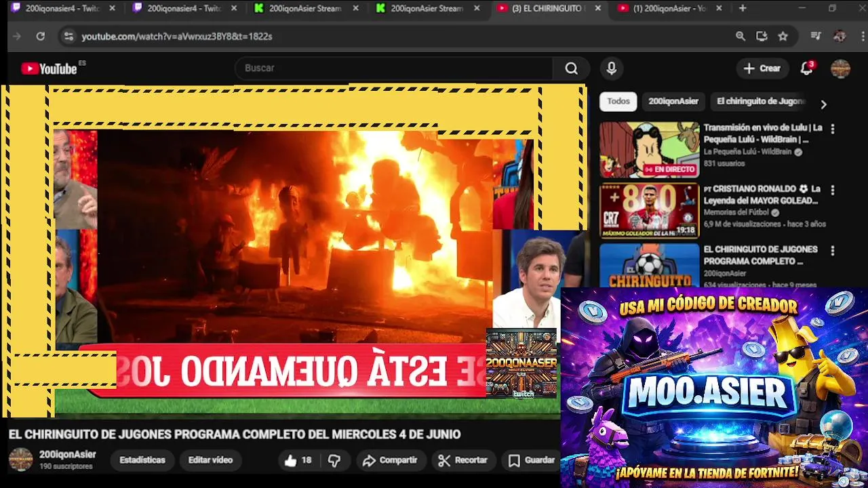868x488 pixels.
Task: Show more filter chips with the right chevron
Action: click(823, 104)
